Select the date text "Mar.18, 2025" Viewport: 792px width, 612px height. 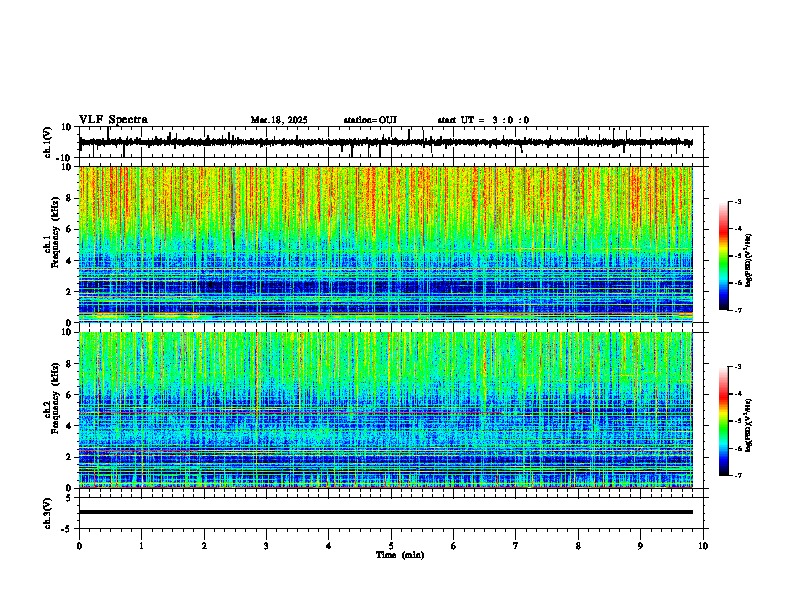pos(279,120)
